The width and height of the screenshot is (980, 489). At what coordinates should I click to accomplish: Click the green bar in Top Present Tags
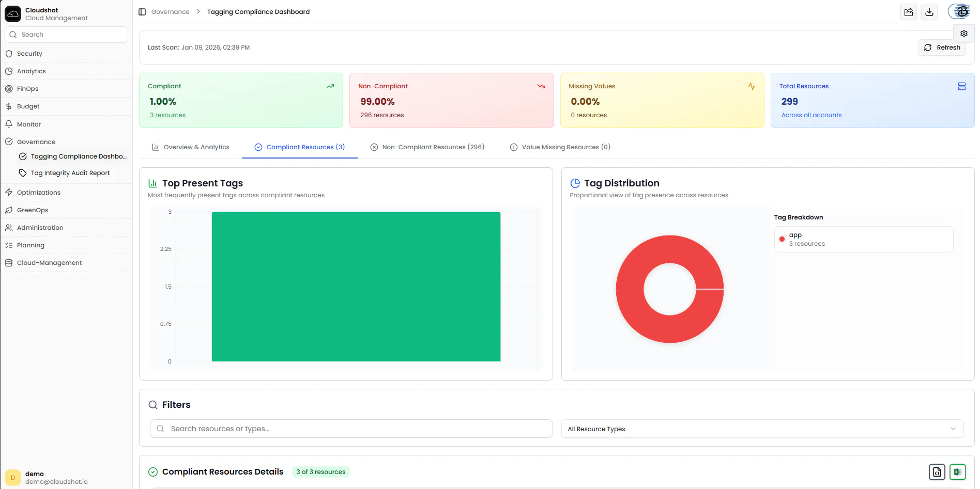pos(356,287)
